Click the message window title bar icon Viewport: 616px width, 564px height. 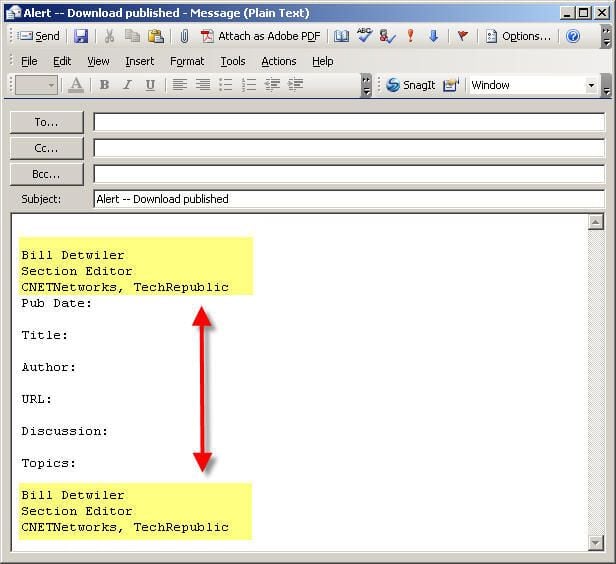(14, 13)
